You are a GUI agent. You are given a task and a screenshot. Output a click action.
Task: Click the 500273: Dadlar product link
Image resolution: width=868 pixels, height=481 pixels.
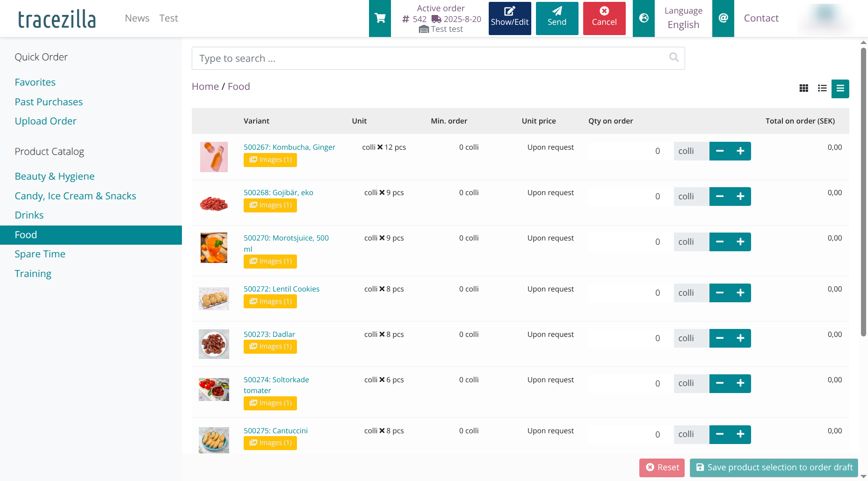[269, 334]
